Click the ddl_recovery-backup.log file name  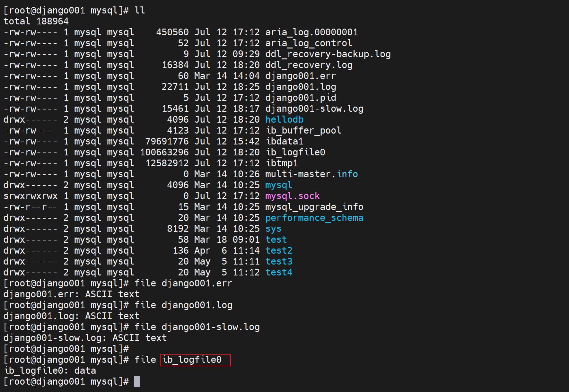point(328,54)
